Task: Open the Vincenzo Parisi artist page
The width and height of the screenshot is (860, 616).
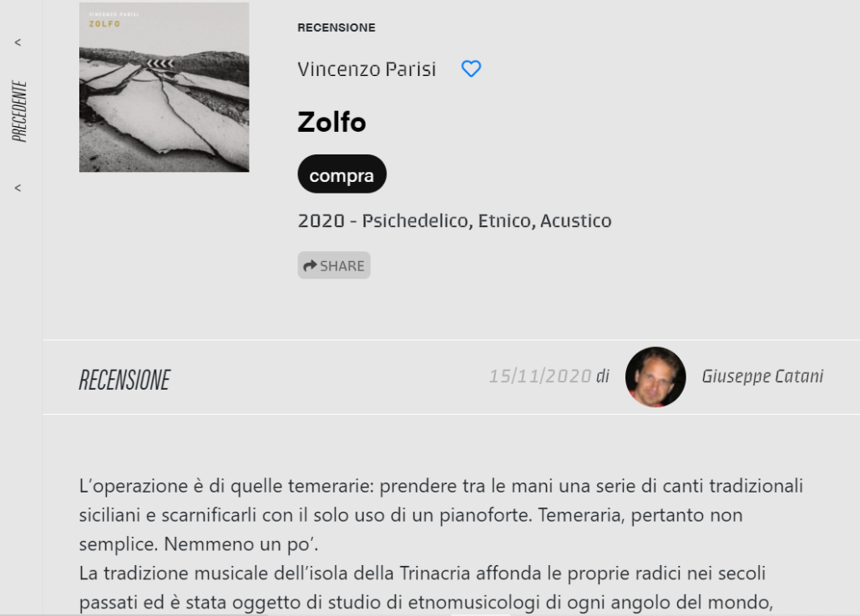Action: (x=367, y=69)
